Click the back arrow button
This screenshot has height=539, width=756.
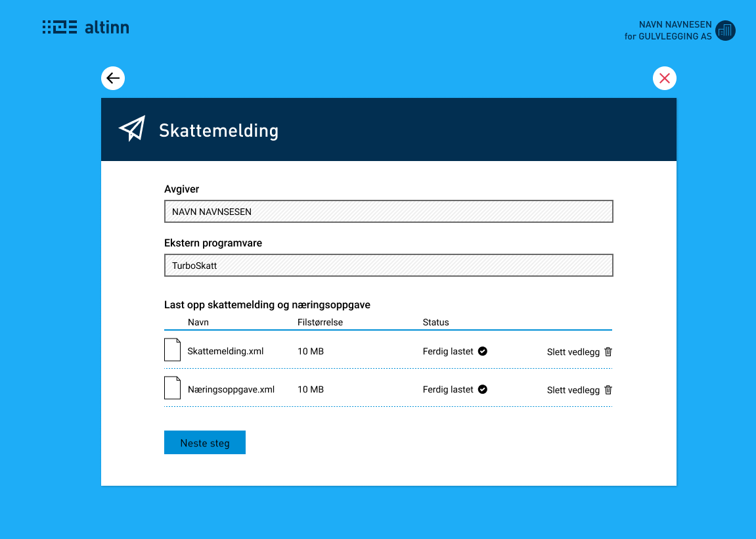(112, 78)
